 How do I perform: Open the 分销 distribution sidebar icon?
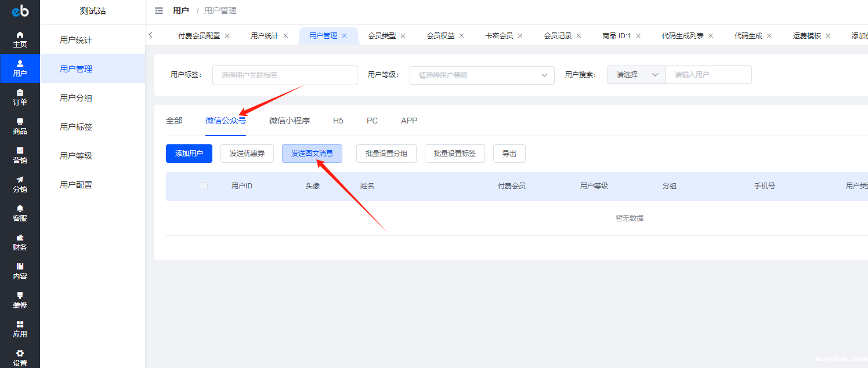[20, 180]
